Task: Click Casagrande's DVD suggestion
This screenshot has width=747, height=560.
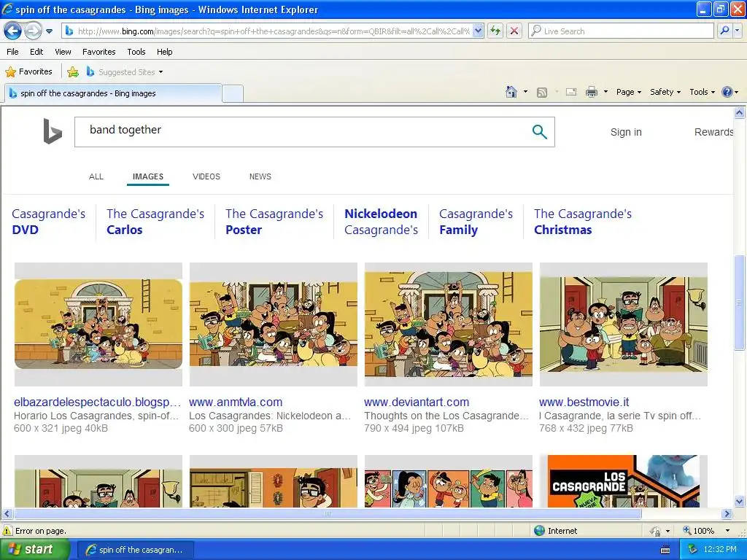Action: pos(49,222)
